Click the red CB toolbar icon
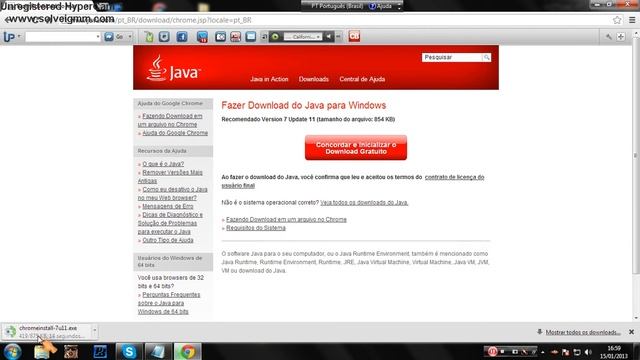640x360 pixels. [x=354, y=36]
